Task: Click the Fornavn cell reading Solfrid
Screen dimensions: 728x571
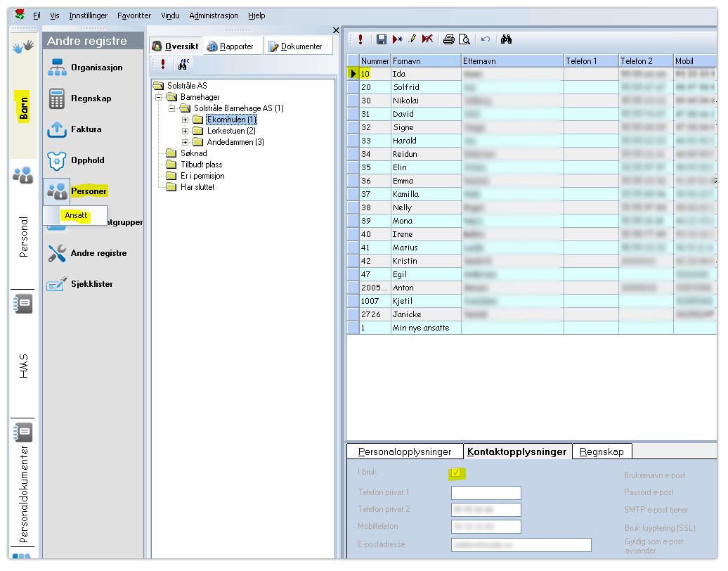Action: [x=426, y=87]
